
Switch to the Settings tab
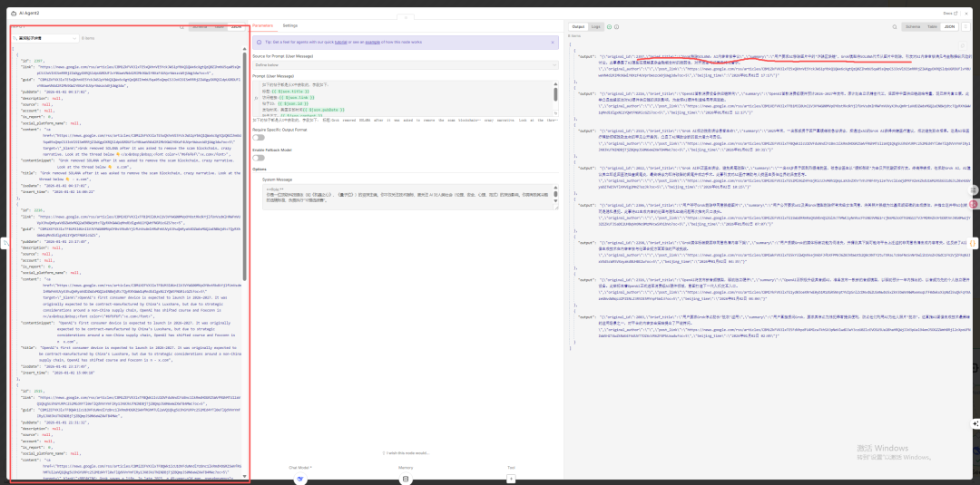[x=289, y=26]
